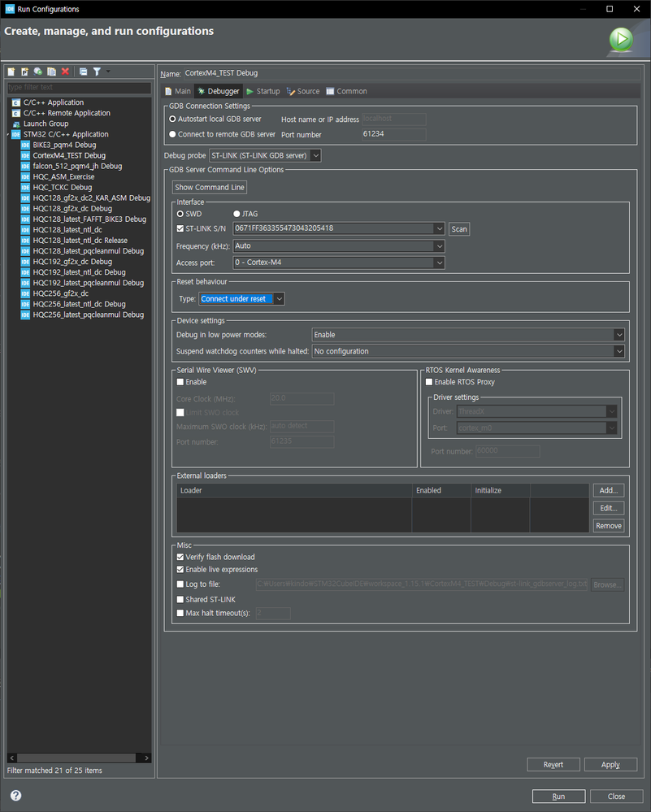Open the filter launch configurations funnel icon
Viewport: 651px width, 812px height.
[x=97, y=72]
